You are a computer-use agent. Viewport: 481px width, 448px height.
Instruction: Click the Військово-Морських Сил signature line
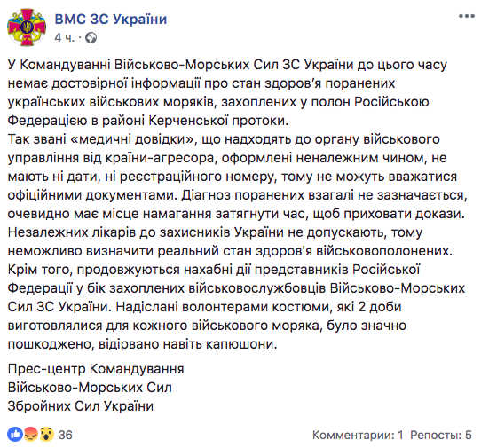pos(90,388)
